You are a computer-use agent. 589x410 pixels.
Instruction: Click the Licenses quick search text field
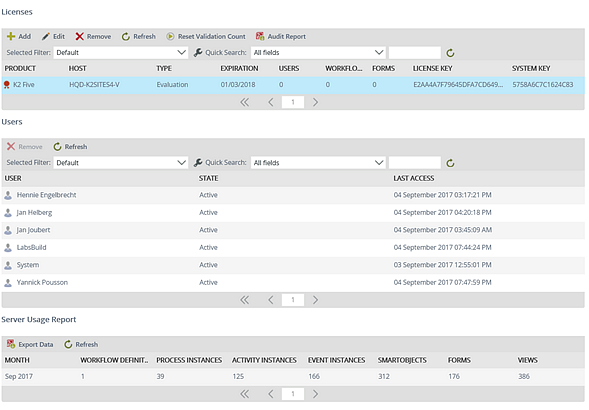click(415, 53)
